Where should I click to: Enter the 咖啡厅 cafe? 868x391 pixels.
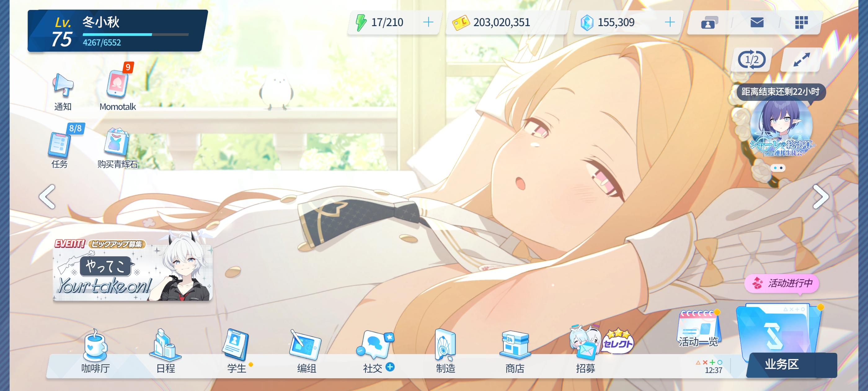(x=95, y=352)
